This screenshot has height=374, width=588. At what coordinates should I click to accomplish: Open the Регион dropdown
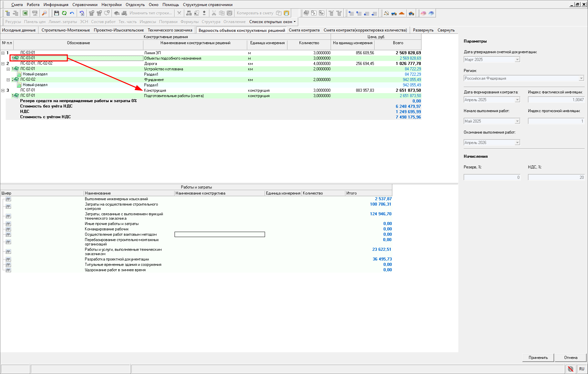point(581,78)
